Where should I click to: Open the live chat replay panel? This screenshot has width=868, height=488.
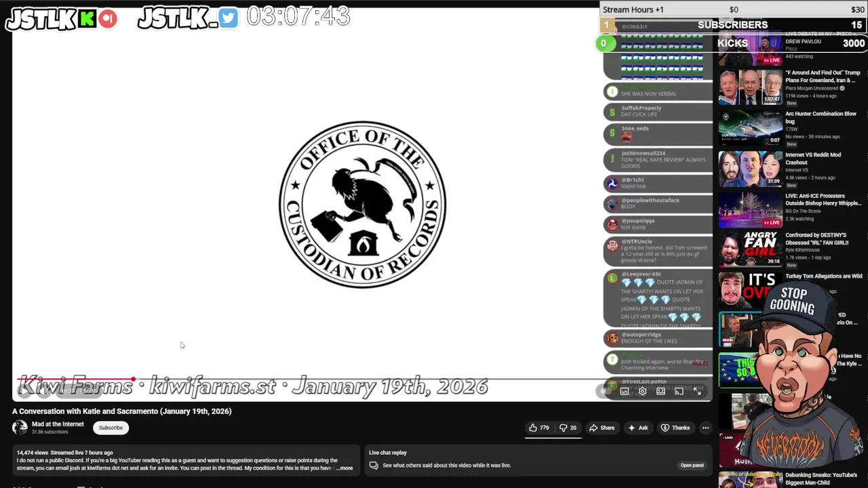click(692, 466)
